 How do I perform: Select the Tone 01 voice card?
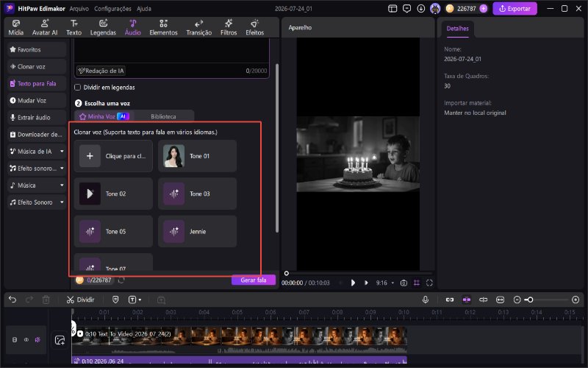(197, 156)
